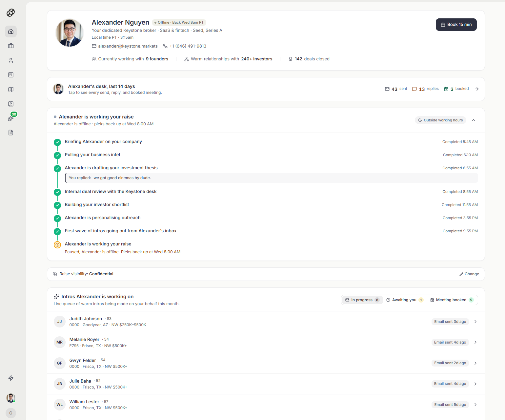This screenshot has width=505, height=420.
Task: Click the Book 15 min button
Action: 456,25
